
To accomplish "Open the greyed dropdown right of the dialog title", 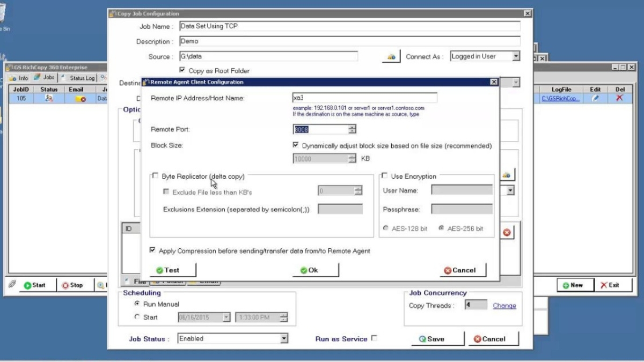I will [516, 83].
